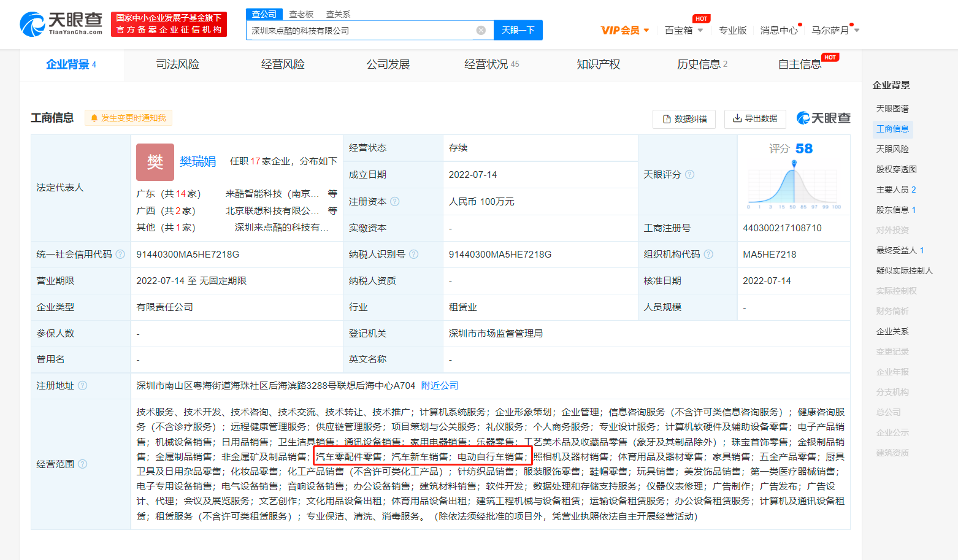The height and width of the screenshot is (560, 958).
Task: Click the question icon beside 统一社会信用代码
Action: (x=121, y=254)
